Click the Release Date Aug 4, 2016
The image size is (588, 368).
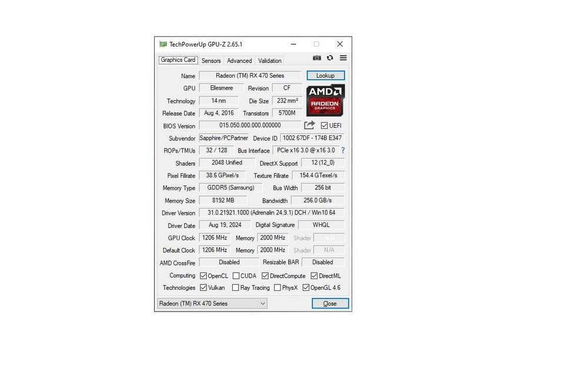coord(219,112)
